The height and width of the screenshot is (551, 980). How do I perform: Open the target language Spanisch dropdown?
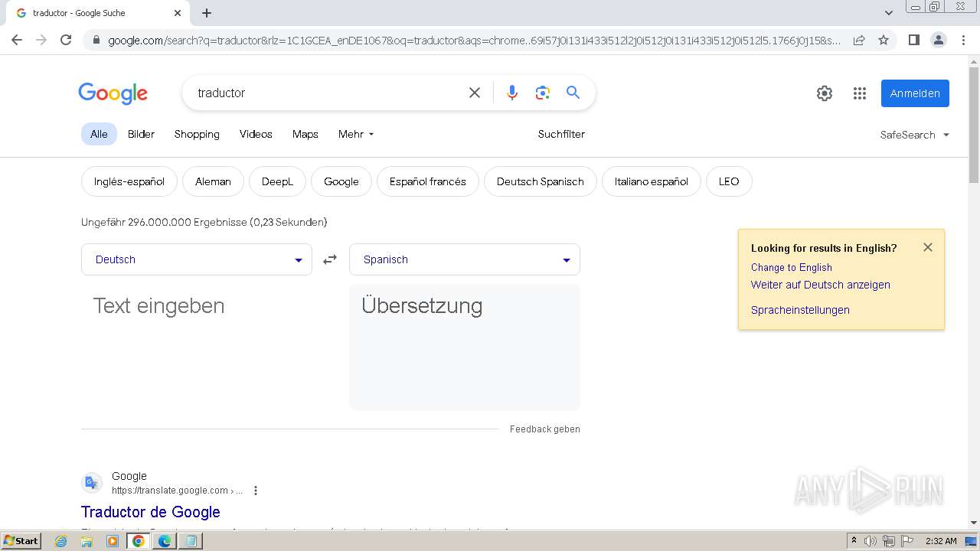coord(465,259)
